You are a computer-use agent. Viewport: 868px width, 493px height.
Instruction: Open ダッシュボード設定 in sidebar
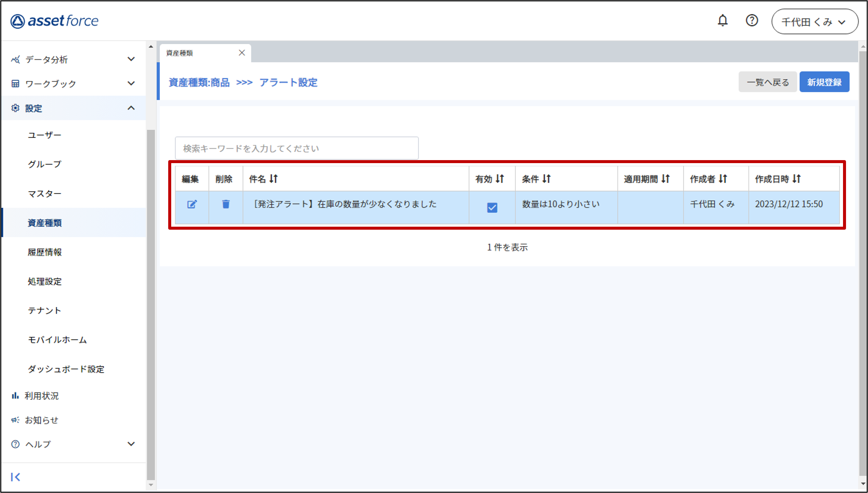click(66, 369)
